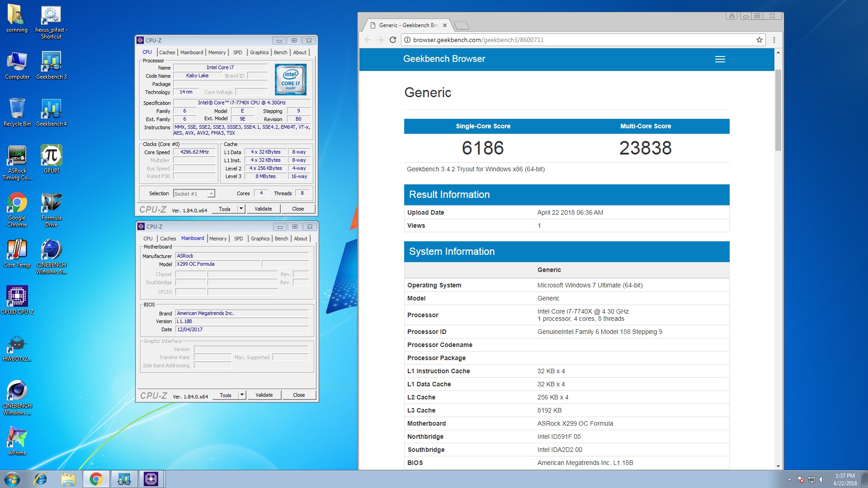Switch to Geekbench in the taskbar

tap(124, 479)
